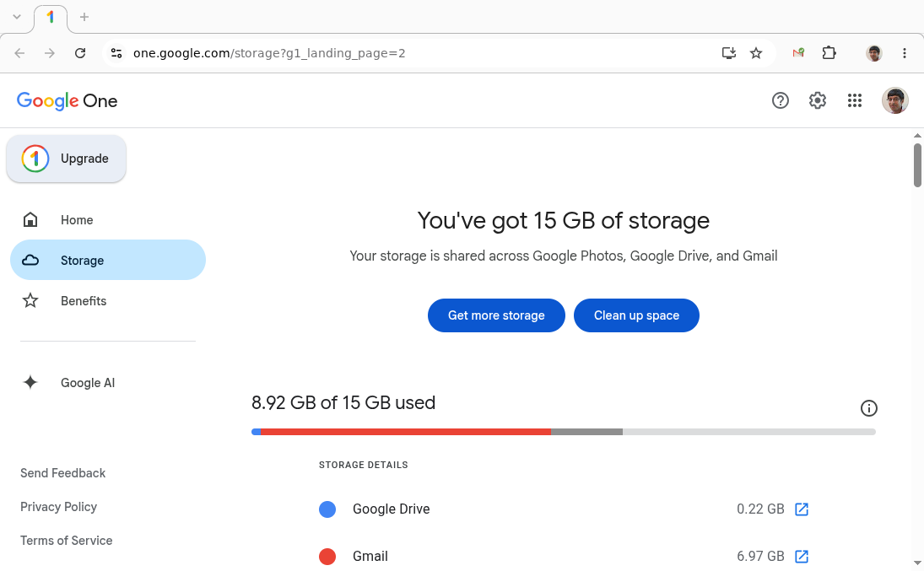Open Google One settings gear
Screen dimensions: 924x571
[818, 100]
